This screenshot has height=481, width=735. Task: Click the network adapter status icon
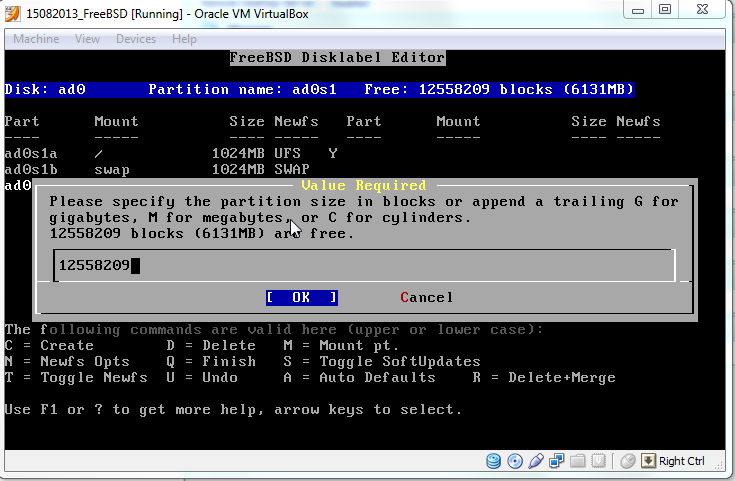point(557,461)
